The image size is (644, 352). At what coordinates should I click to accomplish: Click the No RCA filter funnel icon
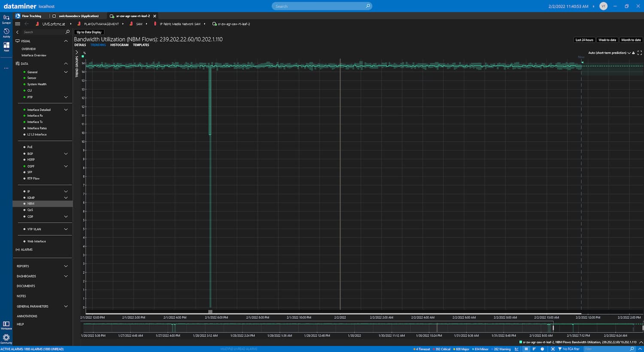(x=560, y=349)
